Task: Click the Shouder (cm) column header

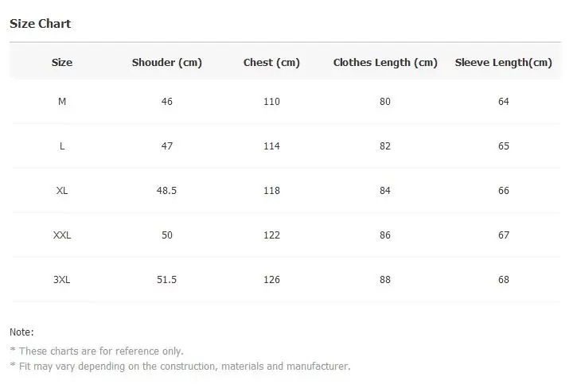Action: 167,62
